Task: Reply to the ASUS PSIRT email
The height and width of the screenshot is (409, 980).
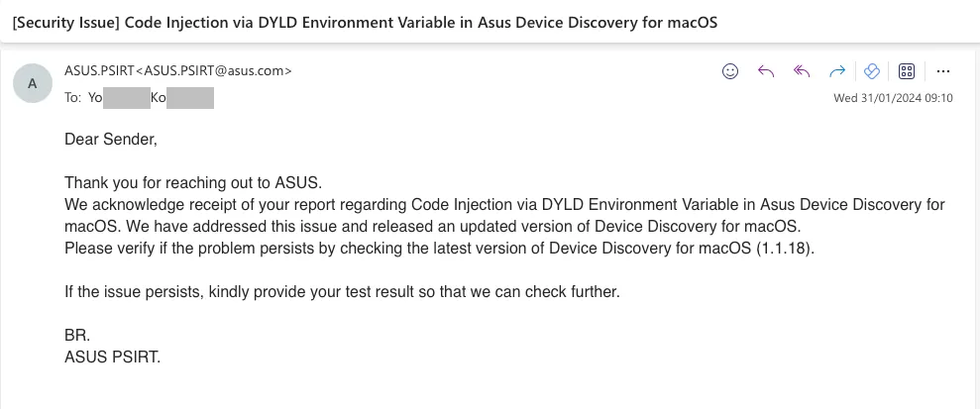Action: 766,71
